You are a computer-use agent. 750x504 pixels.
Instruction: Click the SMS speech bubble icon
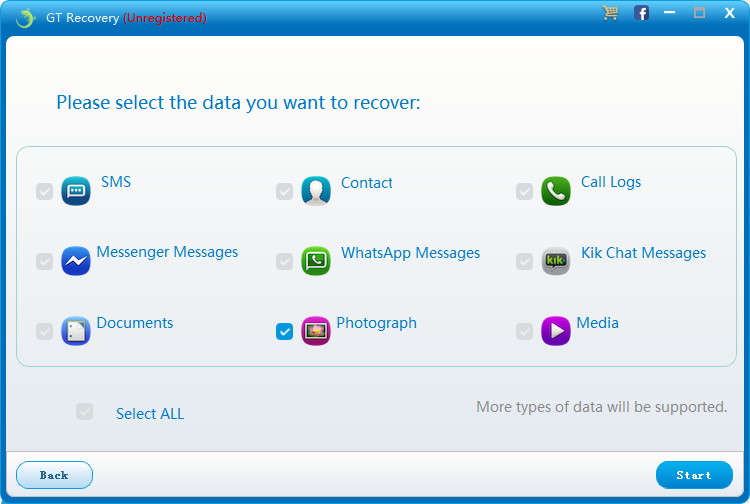point(76,191)
